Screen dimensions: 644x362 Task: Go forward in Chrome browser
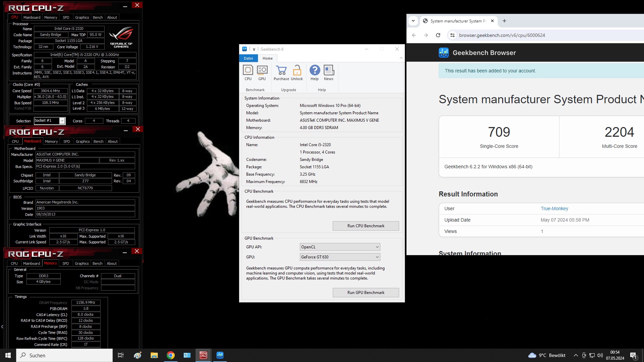(426, 35)
